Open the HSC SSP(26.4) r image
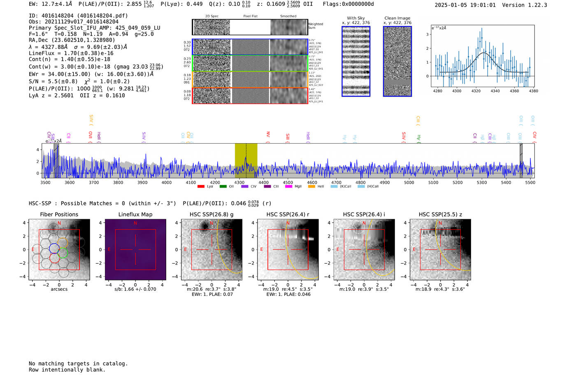This screenshot has width=576, height=392. (x=288, y=250)
